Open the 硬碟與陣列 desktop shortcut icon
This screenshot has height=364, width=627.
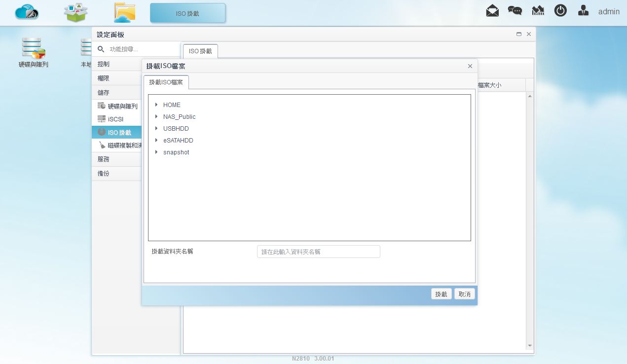point(34,48)
